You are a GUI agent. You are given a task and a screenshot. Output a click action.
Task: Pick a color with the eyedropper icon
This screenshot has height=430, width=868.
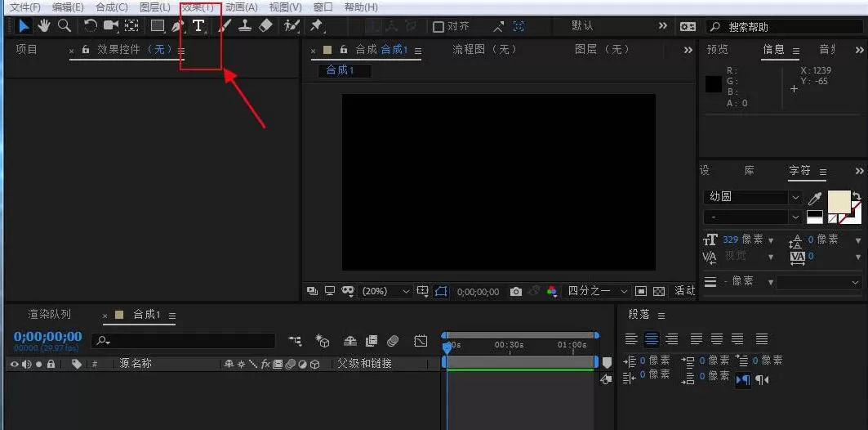814,198
